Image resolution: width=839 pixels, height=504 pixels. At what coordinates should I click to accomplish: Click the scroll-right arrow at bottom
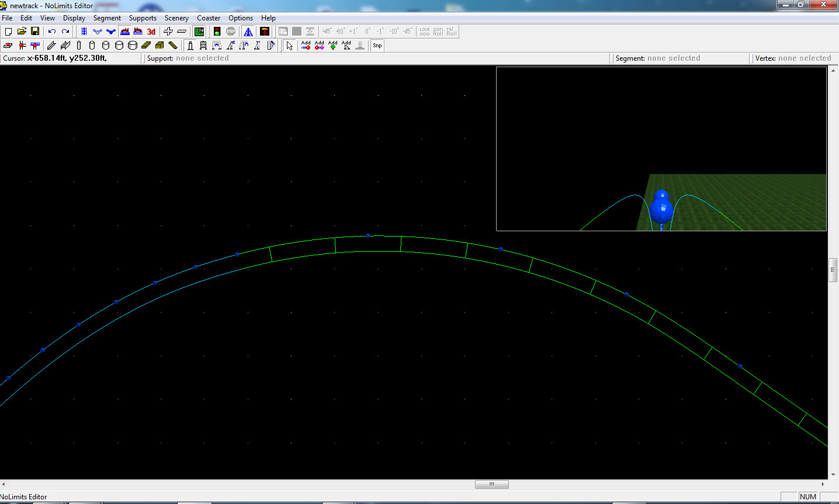(x=823, y=484)
